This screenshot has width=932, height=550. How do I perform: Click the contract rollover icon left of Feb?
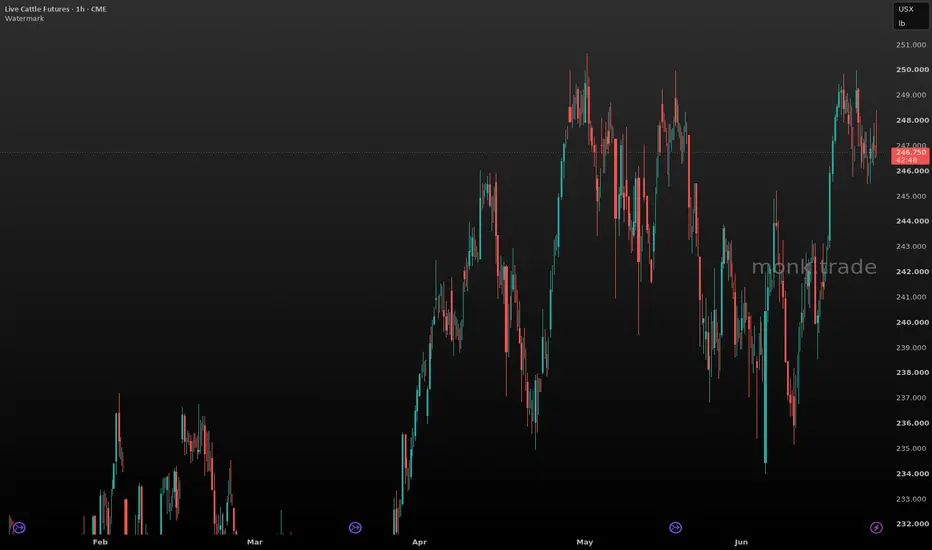[x=19, y=527]
